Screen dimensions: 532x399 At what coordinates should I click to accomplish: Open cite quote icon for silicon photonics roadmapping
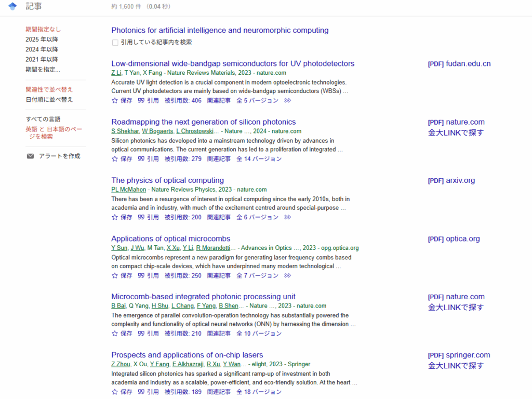pos(141,159)
